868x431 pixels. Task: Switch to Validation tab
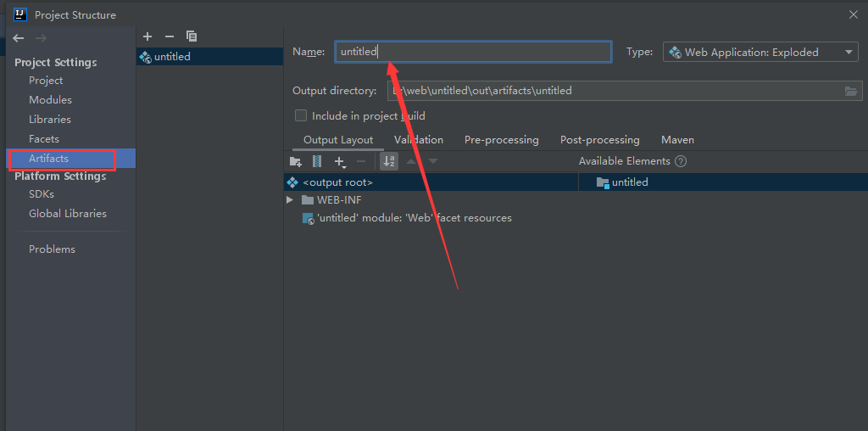[x=419, y=140]
